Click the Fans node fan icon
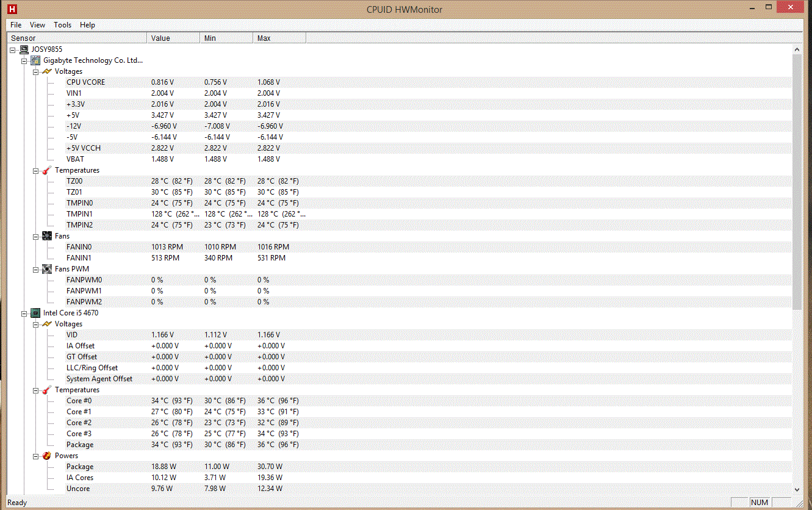This screenshot has width=812, height=510. [x=47, y=236]
